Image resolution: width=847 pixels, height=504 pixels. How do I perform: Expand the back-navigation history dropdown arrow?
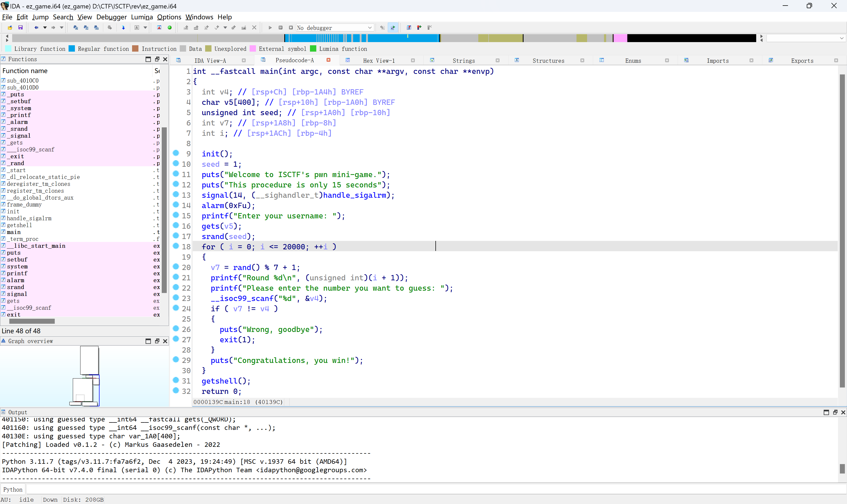coord(45,28)
